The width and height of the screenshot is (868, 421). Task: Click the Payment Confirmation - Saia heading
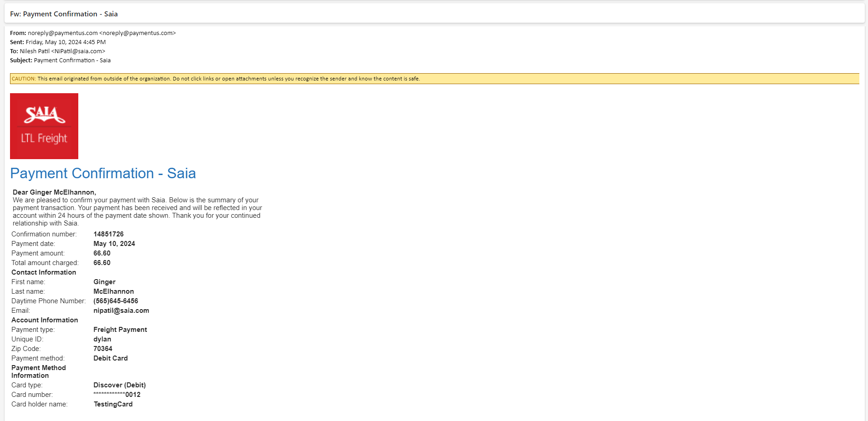pos(103,173)
